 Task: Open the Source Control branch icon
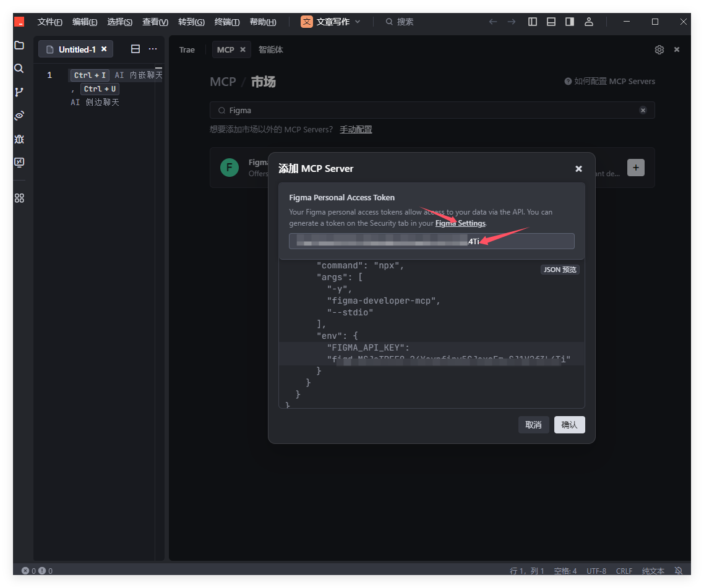click(x=19, y=92)
